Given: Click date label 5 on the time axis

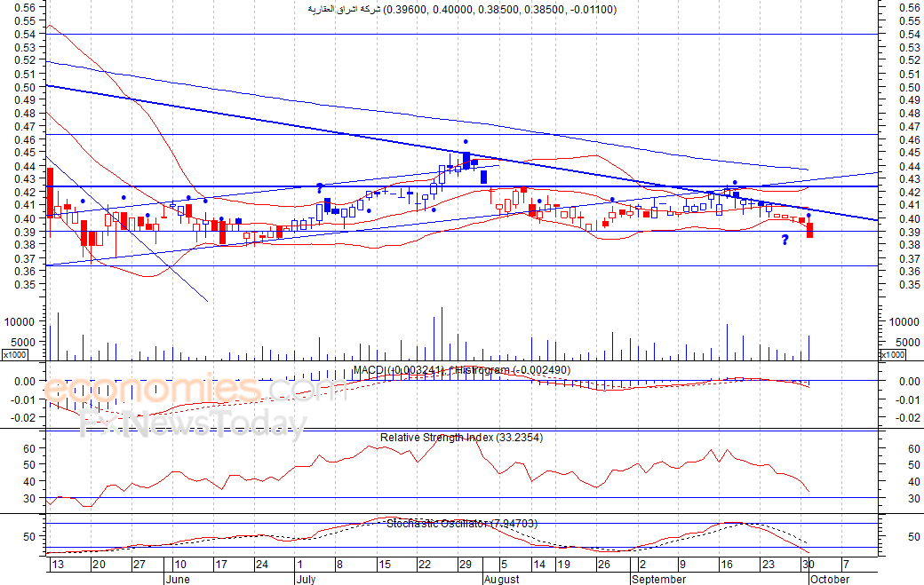Looking at the screenshot, I should click(504, 565).
